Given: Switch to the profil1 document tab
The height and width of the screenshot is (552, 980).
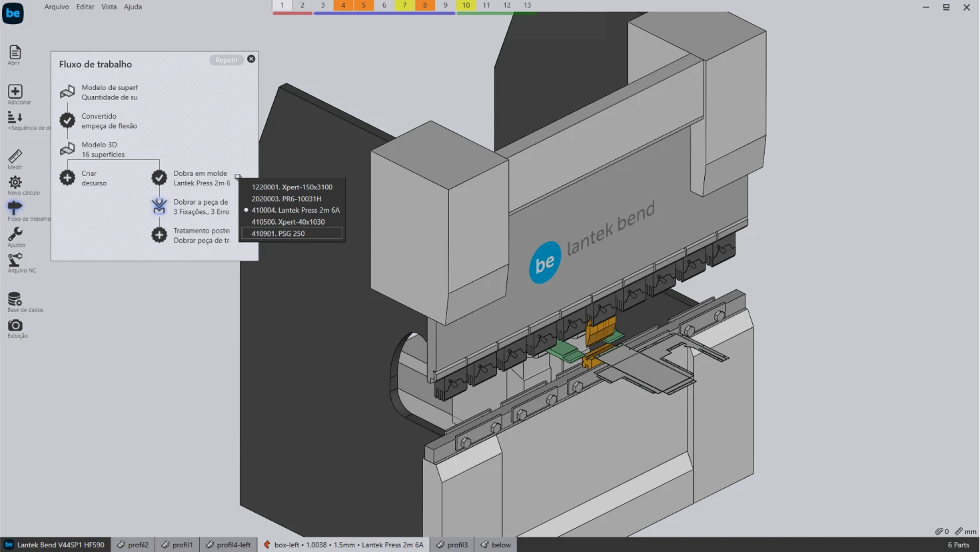Looking at the screenshot, I should point(177,545).
